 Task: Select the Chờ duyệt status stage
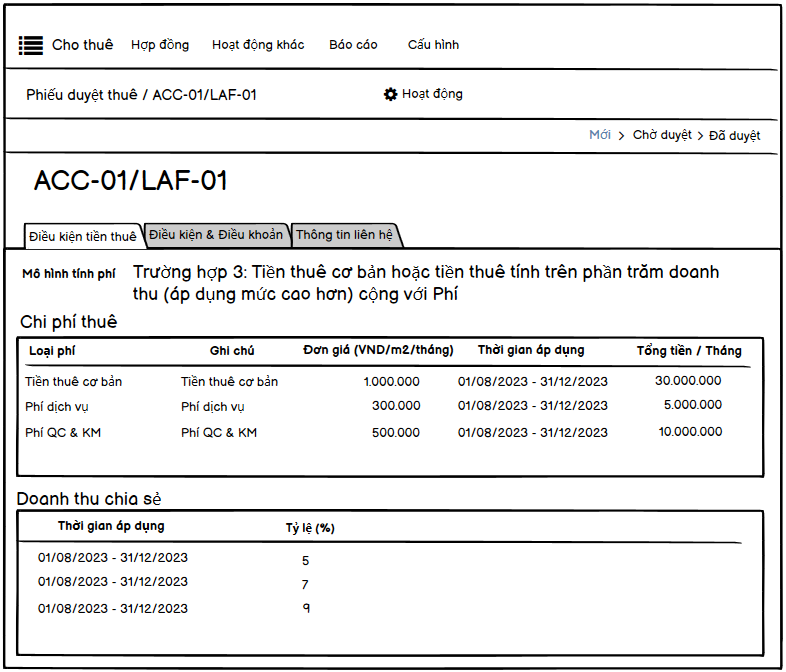click(662, 135)
